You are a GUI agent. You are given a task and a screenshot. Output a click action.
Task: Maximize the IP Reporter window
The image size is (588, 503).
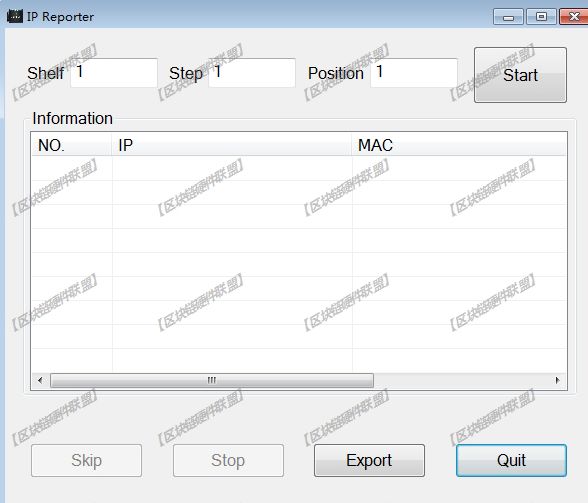tap(541, 17)
